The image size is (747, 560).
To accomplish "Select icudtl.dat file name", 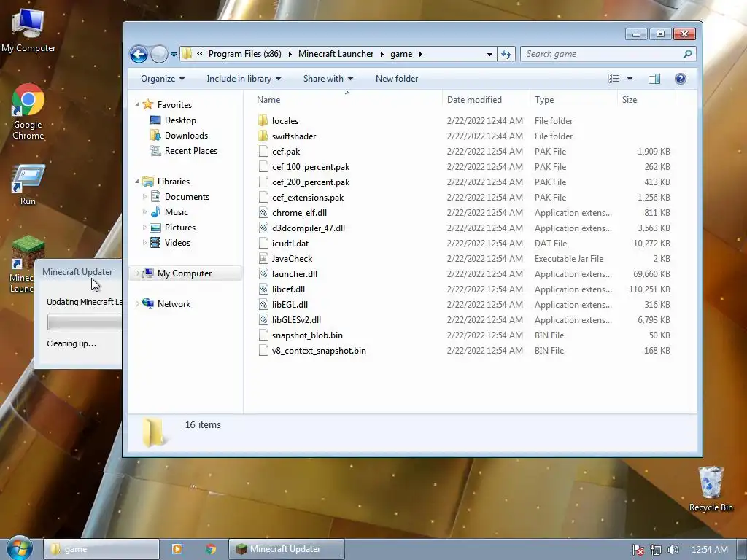I will 290,244.
